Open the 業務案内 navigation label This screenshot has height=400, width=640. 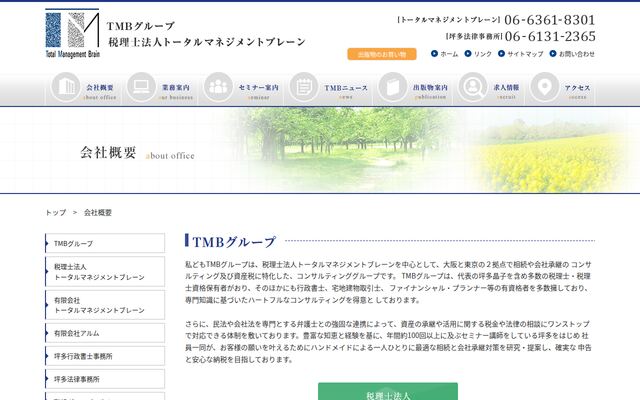point(176,87)
